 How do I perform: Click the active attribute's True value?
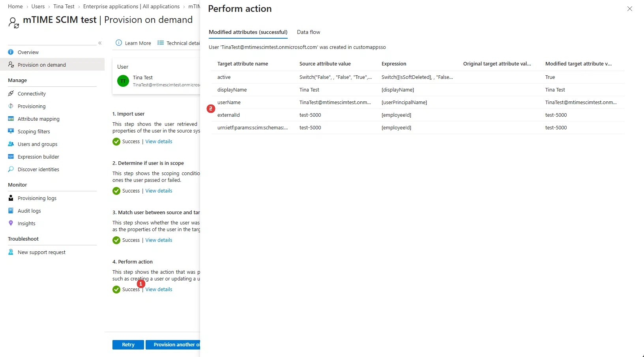tap(550, 77)
